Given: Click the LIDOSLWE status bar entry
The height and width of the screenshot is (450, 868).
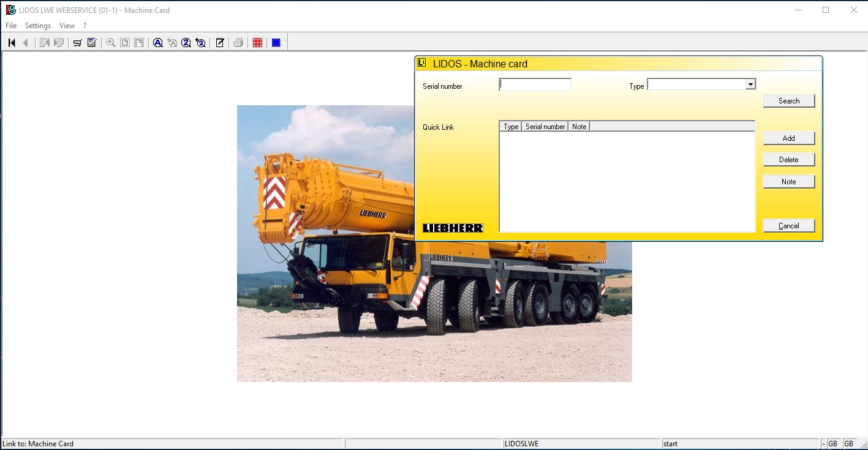Looking at the screenshot, I should [521, 444].
